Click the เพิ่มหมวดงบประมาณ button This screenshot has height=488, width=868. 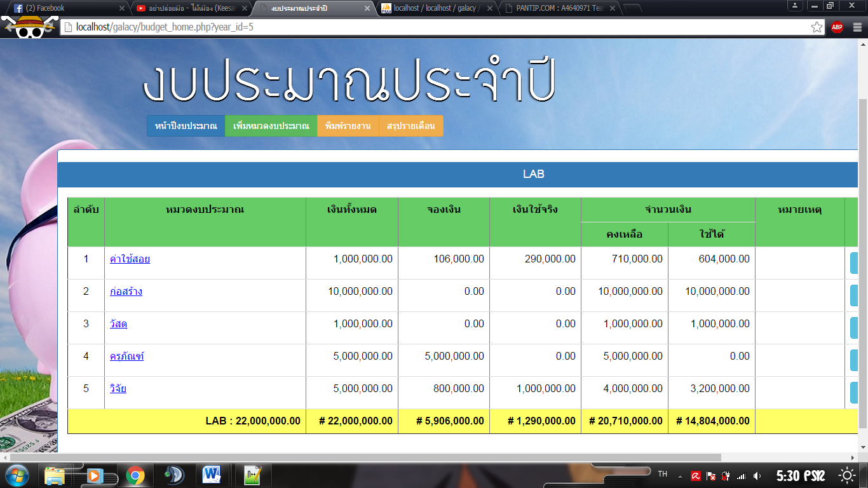(271, 126)
